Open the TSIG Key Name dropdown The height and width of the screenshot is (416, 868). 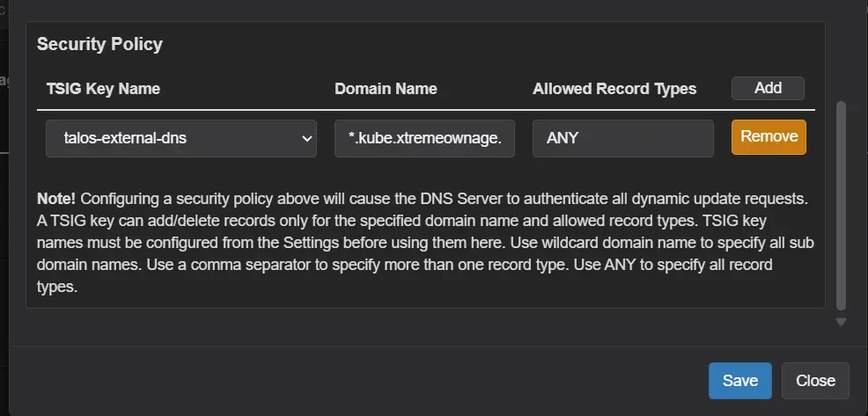(x=180, y=138)
